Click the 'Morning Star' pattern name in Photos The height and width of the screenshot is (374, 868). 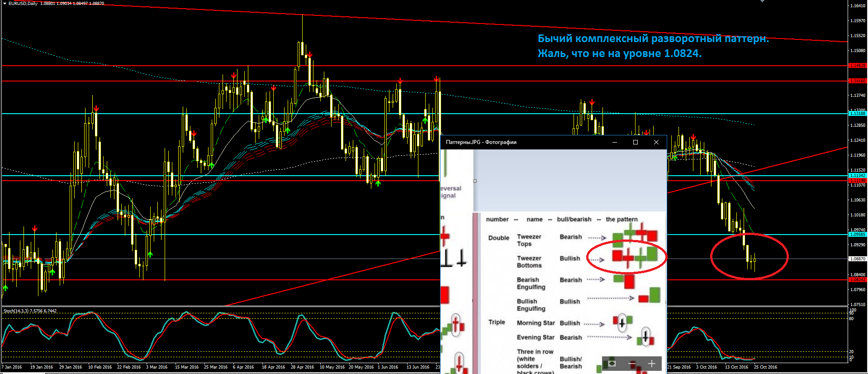[x=536, y=323]
